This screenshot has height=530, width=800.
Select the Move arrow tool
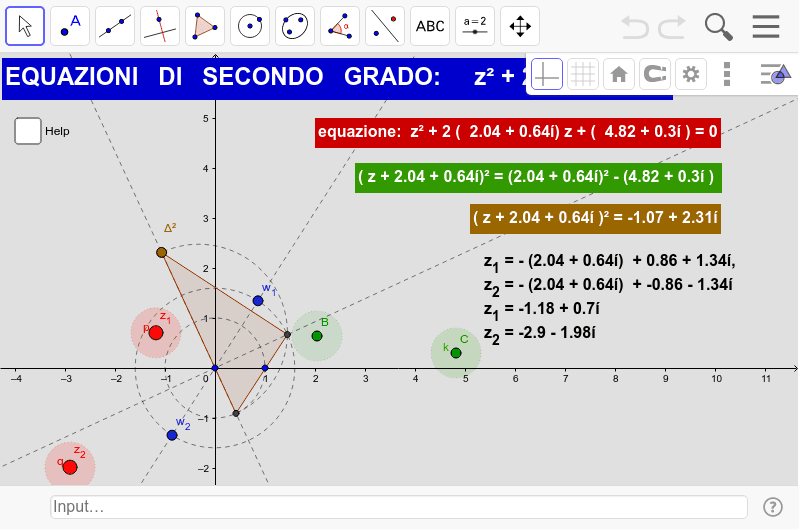(x=25, y=26)
